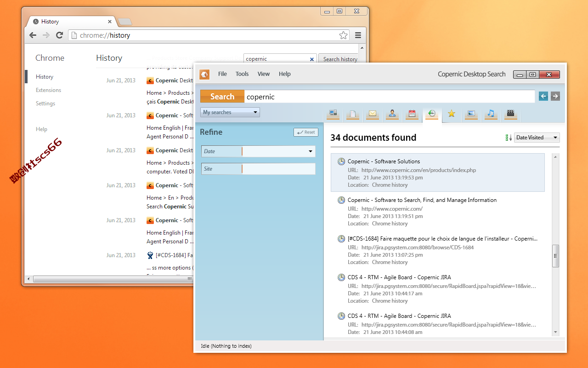Select the Contacts person category icon

click(x=392, y=114)
